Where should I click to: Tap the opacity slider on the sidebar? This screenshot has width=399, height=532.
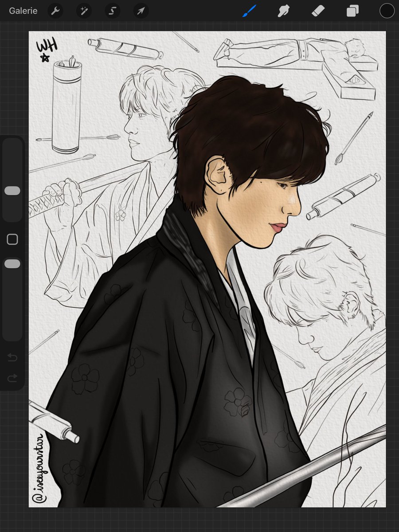[x=12, y=263]
